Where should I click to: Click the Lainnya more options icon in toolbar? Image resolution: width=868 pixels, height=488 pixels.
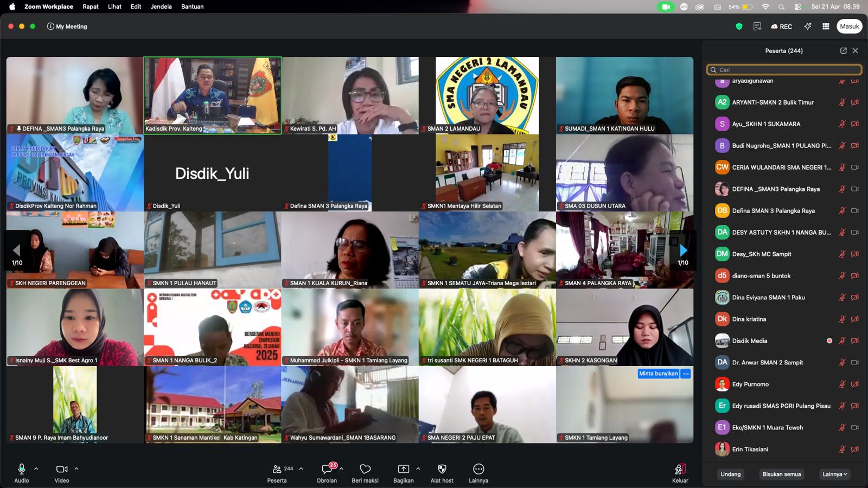(x=478, y=469)
